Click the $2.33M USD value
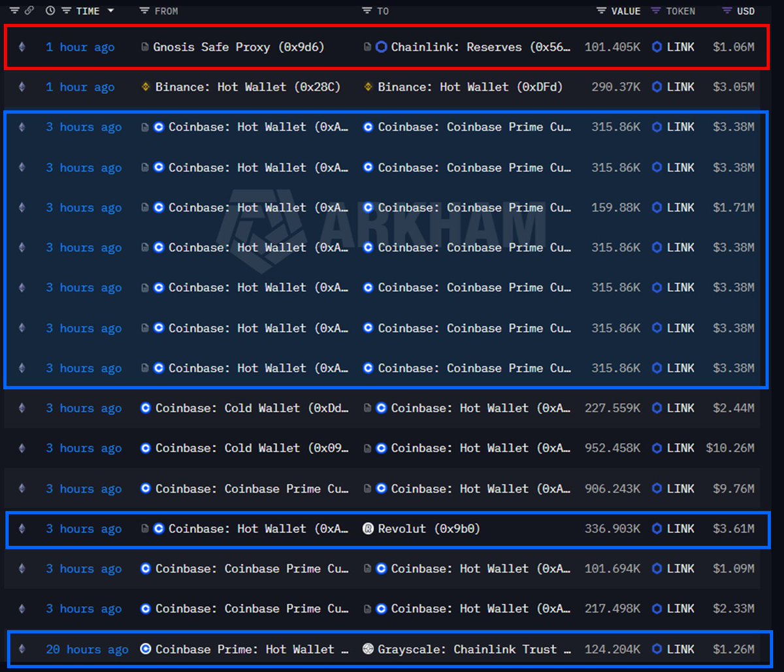784x672 pixels. tap(734, 609)
